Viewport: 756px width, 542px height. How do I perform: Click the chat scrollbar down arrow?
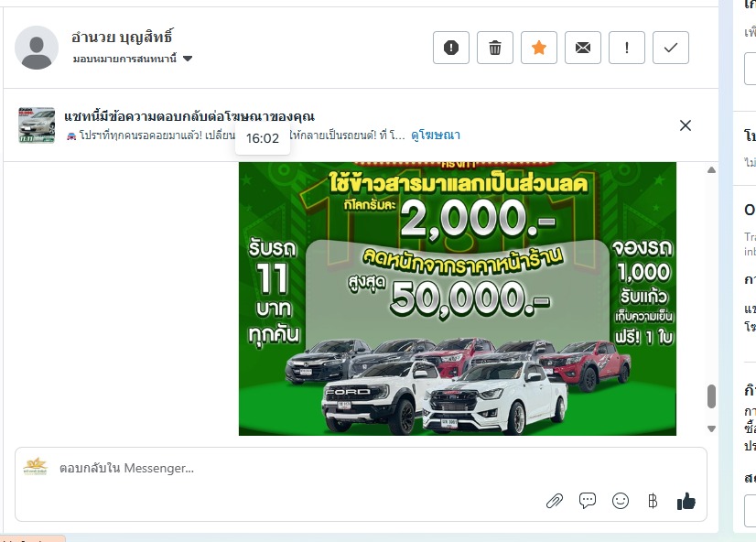[711, 428]
